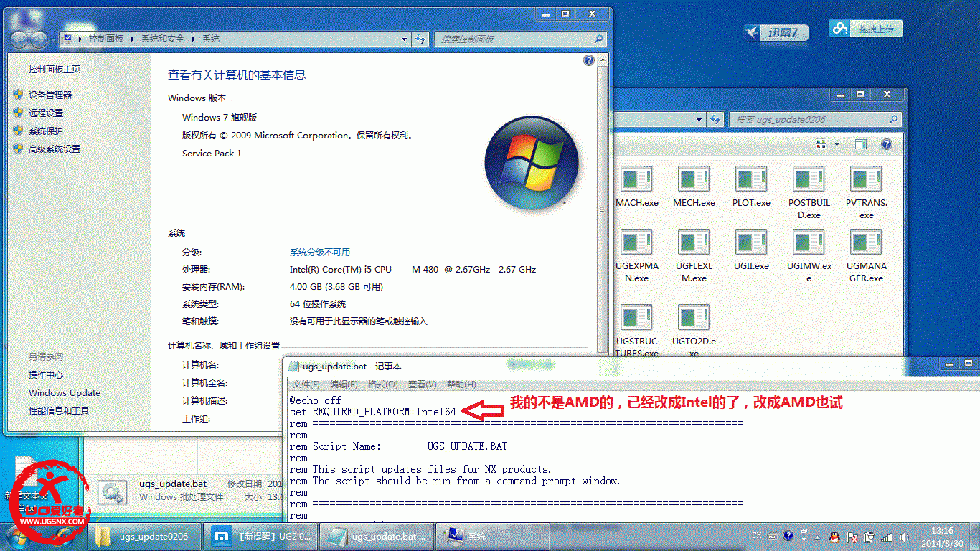Open 编辑(E) menu in Notepad
980x551 pixels.
[344, 385]
